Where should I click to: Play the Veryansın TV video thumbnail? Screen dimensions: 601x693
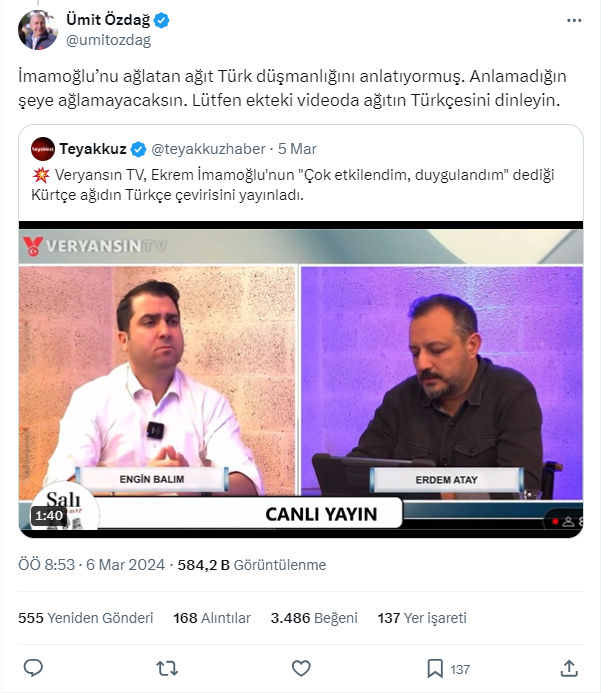click(301, 380)
